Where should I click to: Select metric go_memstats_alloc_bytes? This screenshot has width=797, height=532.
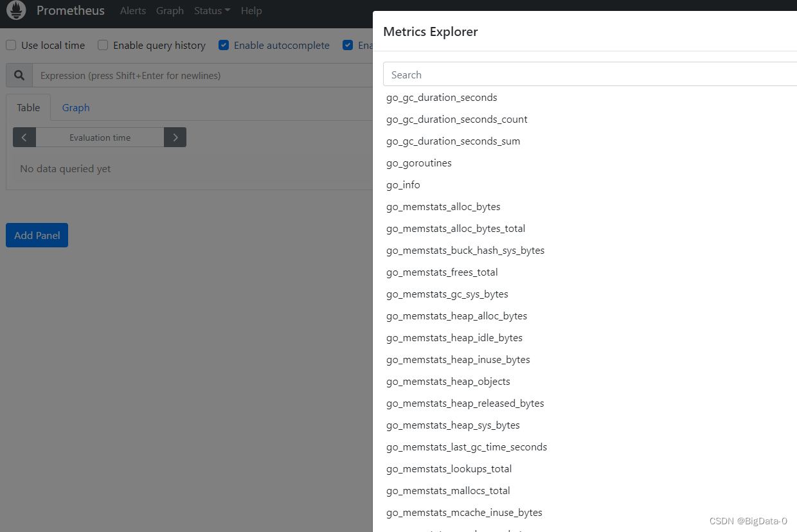coord(443,207)
